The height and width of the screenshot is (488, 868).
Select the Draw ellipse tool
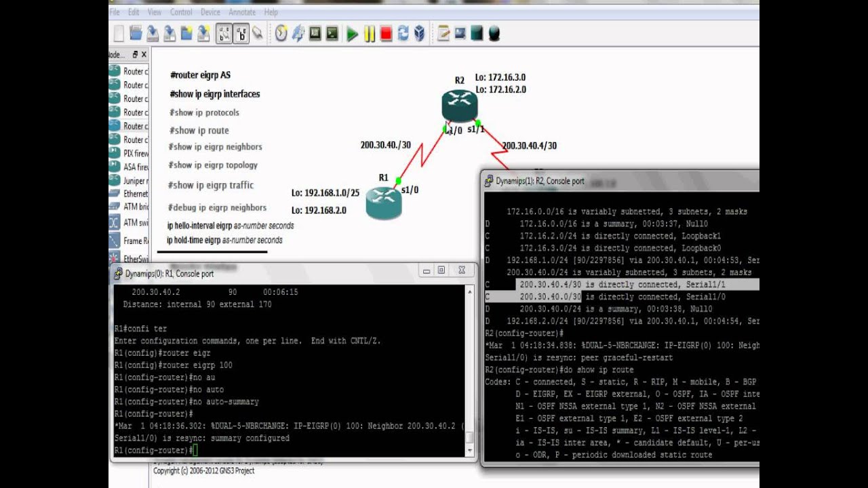pos(494,33)
